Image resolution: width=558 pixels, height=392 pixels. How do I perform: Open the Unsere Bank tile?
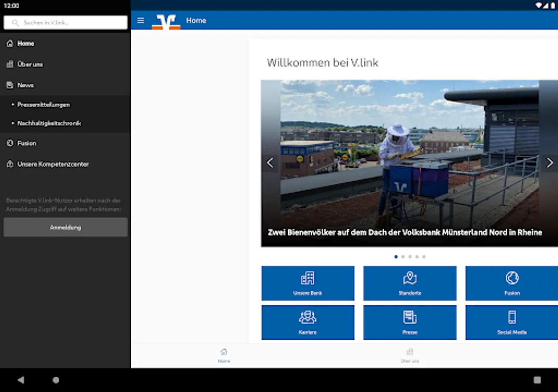tap(308, 283)
